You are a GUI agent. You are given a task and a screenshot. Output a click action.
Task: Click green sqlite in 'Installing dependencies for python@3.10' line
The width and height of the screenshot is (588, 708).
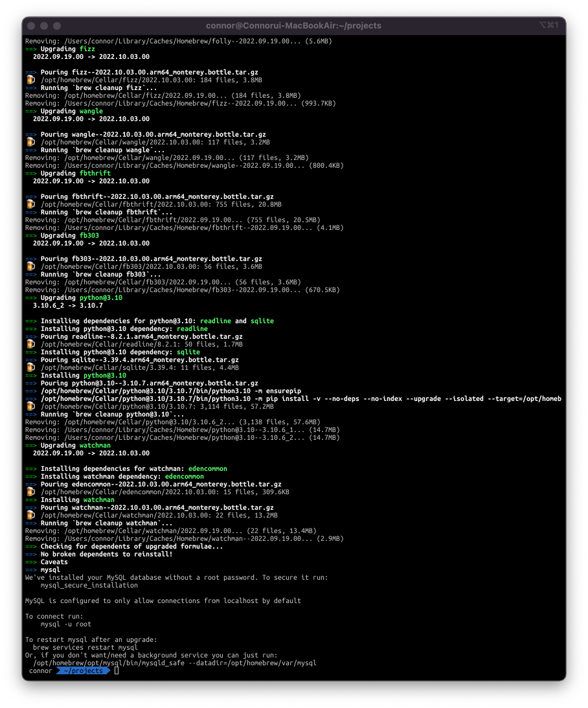point(262,321)
